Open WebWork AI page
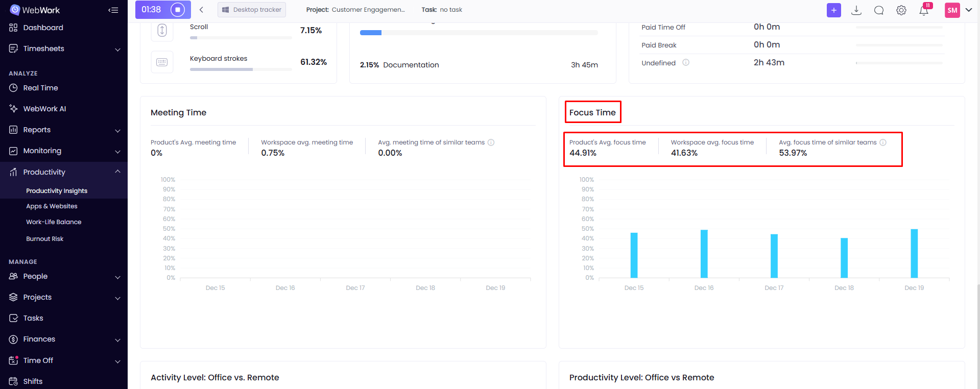 coord(44,109)
